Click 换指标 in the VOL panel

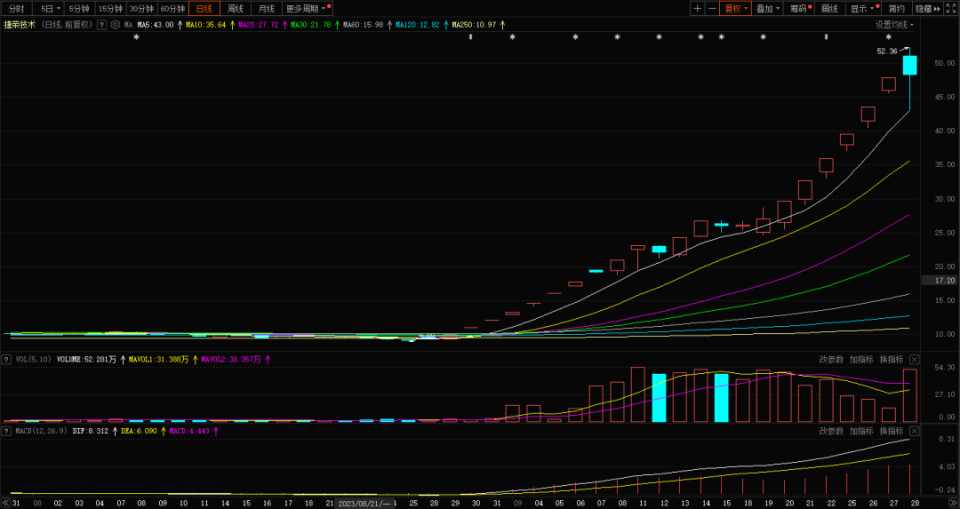click(891, 360)
